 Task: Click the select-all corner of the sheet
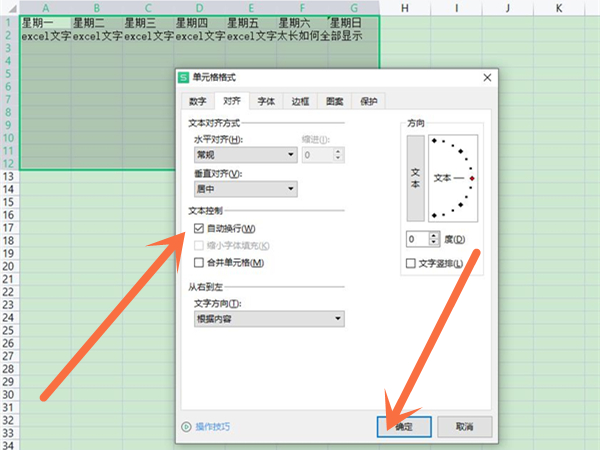8,8
